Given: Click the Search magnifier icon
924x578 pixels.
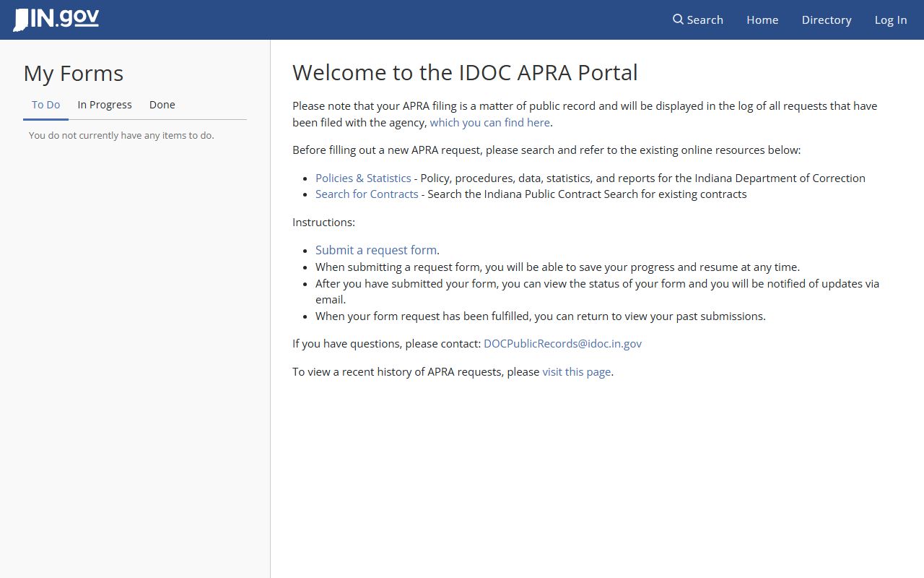Looking at the screenshot, I should coord(678,20).
